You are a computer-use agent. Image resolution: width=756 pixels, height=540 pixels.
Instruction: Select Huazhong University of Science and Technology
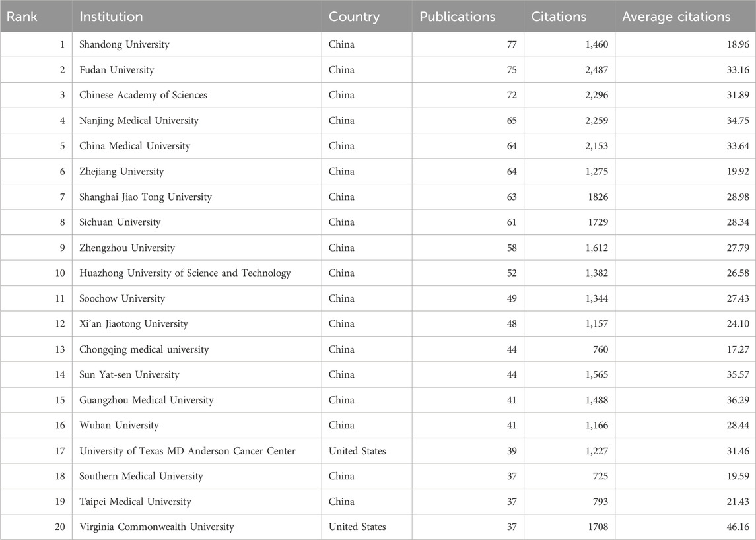[x=185, y=273]
